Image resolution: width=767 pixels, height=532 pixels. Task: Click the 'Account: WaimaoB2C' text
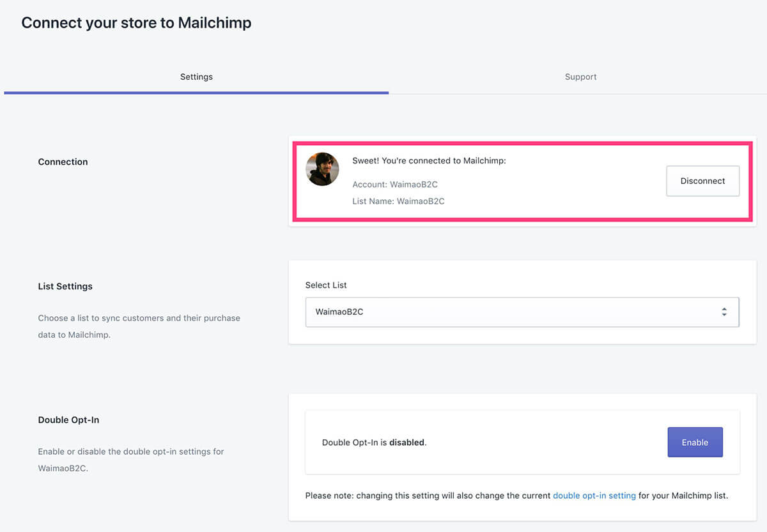tap(395, 184)
